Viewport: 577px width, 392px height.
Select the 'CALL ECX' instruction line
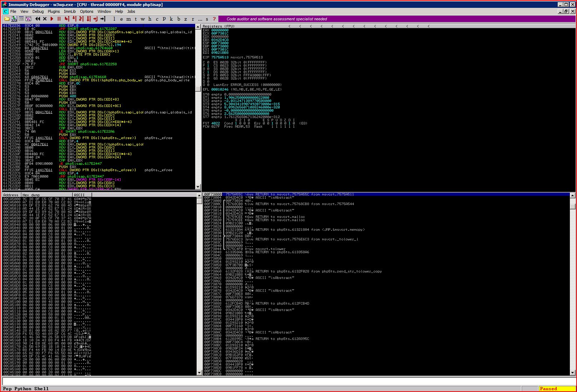click(x=99, y=109)
